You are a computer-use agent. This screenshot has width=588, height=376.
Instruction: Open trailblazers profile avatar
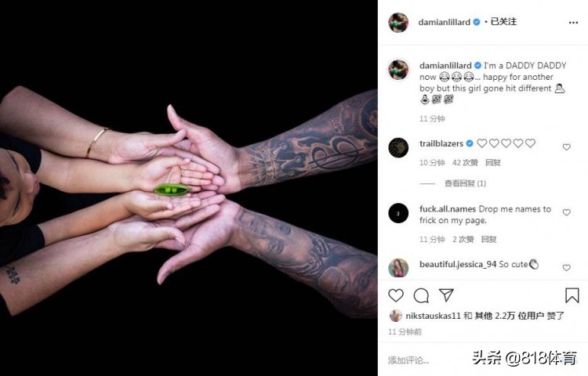[x=397, y=147]
